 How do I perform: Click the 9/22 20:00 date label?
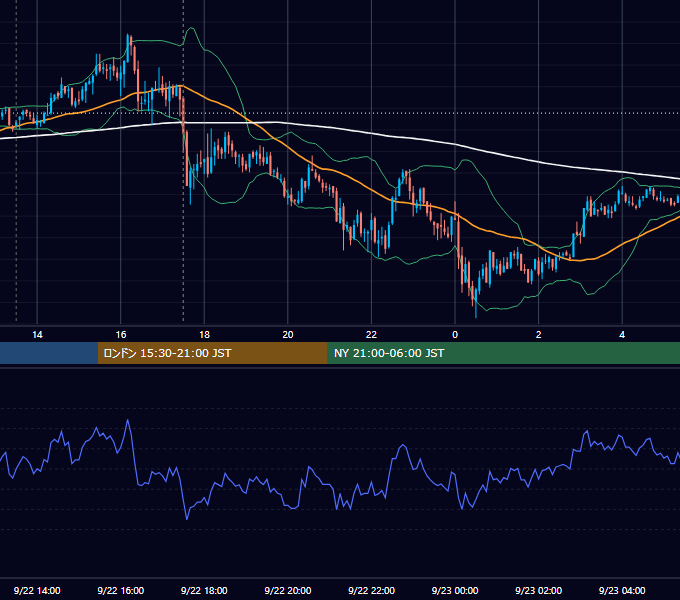coord(288,590)
